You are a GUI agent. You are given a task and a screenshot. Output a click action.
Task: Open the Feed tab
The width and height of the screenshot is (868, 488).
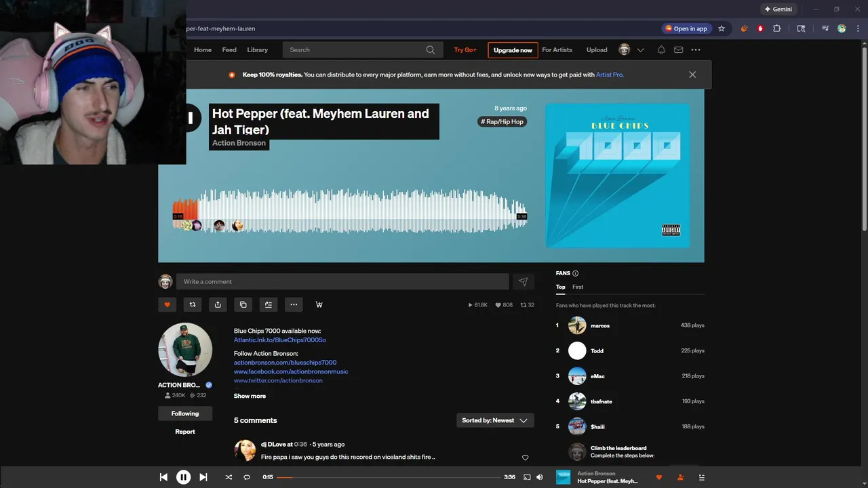(229, 49)
